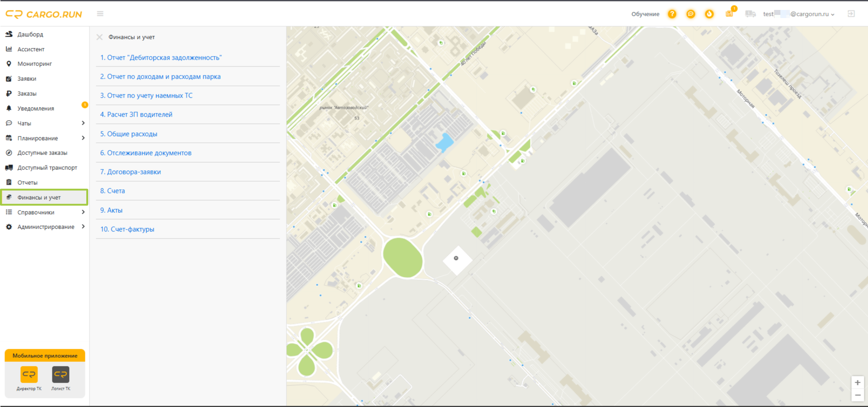Click the Доступные заказы compass icon
The height and width of the screenshot is (407, 868).
pyautogui.click(x=9, y=153)
